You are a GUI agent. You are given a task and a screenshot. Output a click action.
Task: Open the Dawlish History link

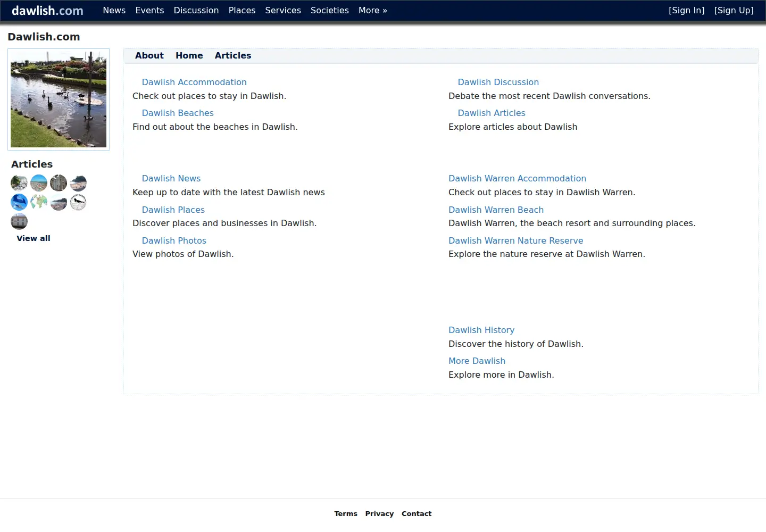pos(481,330)
